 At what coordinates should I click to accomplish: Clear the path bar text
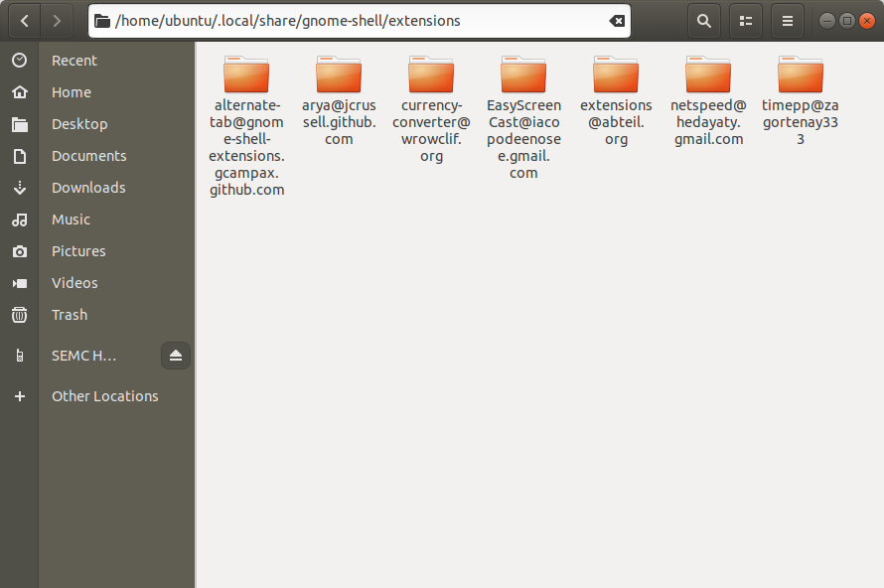point(616,20)
